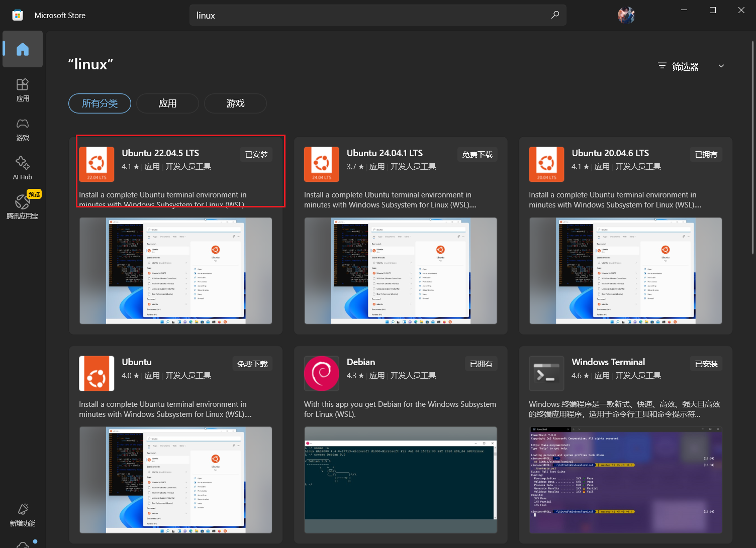Click the 3.7 ★ rating on Ubuntu 24.04.1
This screenshot has width=756, height=548.
355,167
